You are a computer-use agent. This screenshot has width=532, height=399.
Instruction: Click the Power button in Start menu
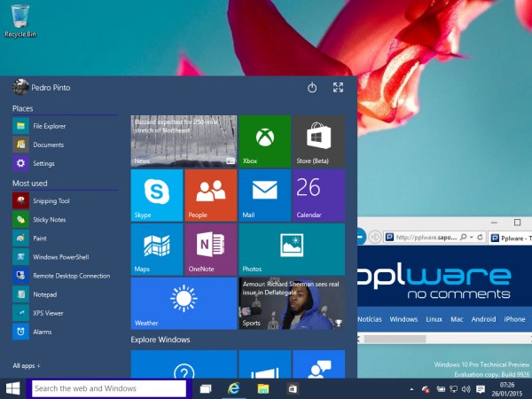[x=312, y=88]
